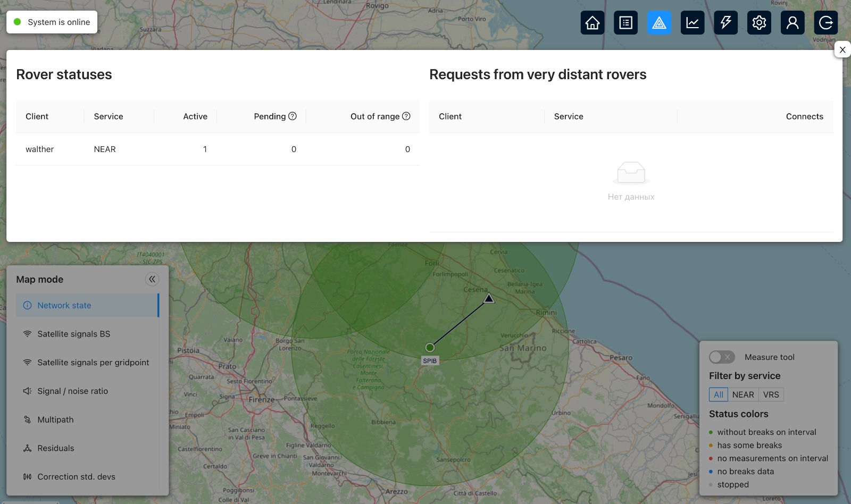The height and width of the screenshot is (504, 851).
Task: Choose Signal / noise ratio mode
Action: pos(72,391)
